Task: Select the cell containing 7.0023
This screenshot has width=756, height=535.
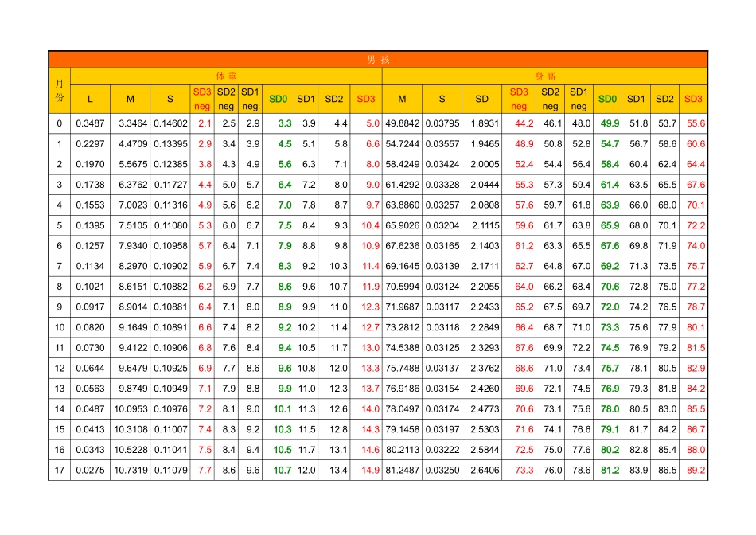Action: click(131, 205)
